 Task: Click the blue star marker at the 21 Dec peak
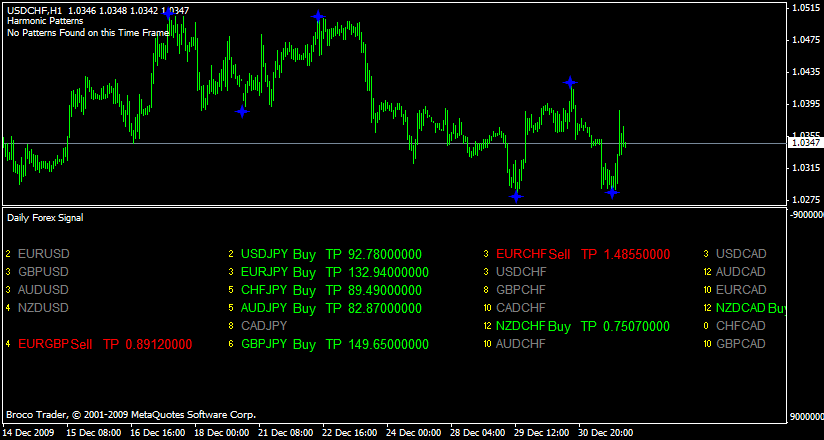318,16
